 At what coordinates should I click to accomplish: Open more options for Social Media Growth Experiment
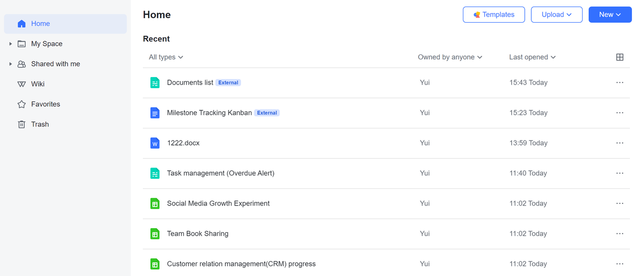[619, 203]
